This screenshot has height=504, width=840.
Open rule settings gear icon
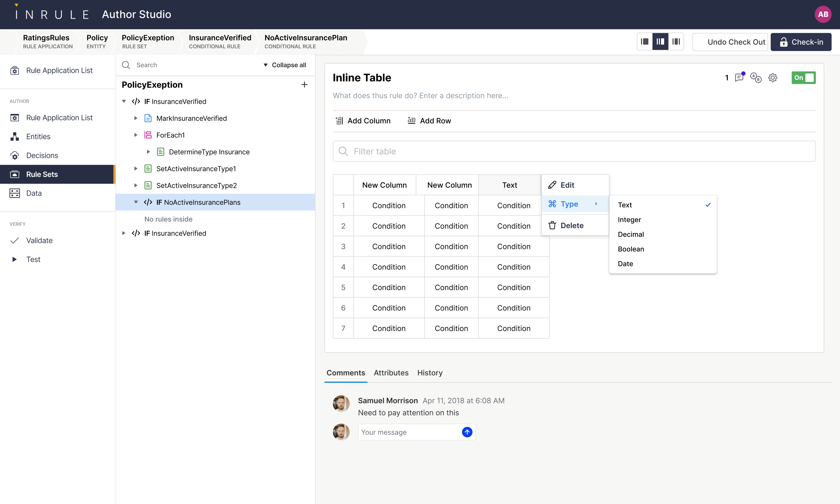point(773,78)
